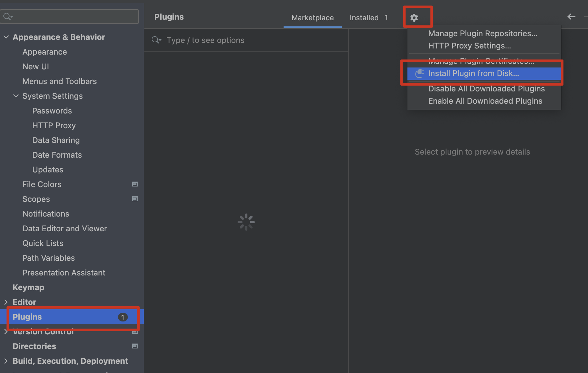Choose Install Plugin from Disk...
Screen dimensions: 588x373
(473, 74)
